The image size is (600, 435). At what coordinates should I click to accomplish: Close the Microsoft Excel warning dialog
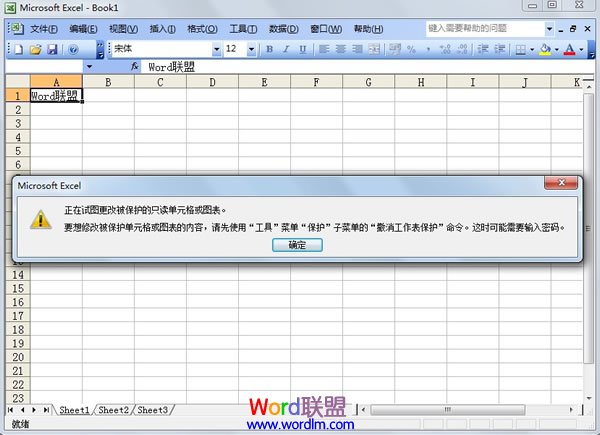click(561, 183)
